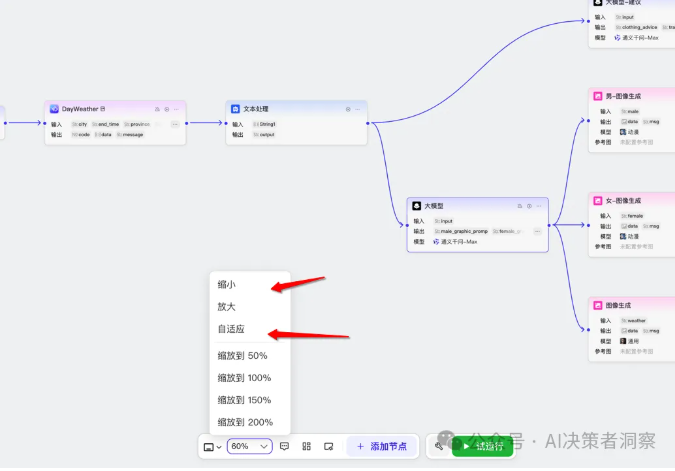Expand the 60% zoom level dropdown
This screenshot has width=675, height=471.
click(x=250, y=446)
